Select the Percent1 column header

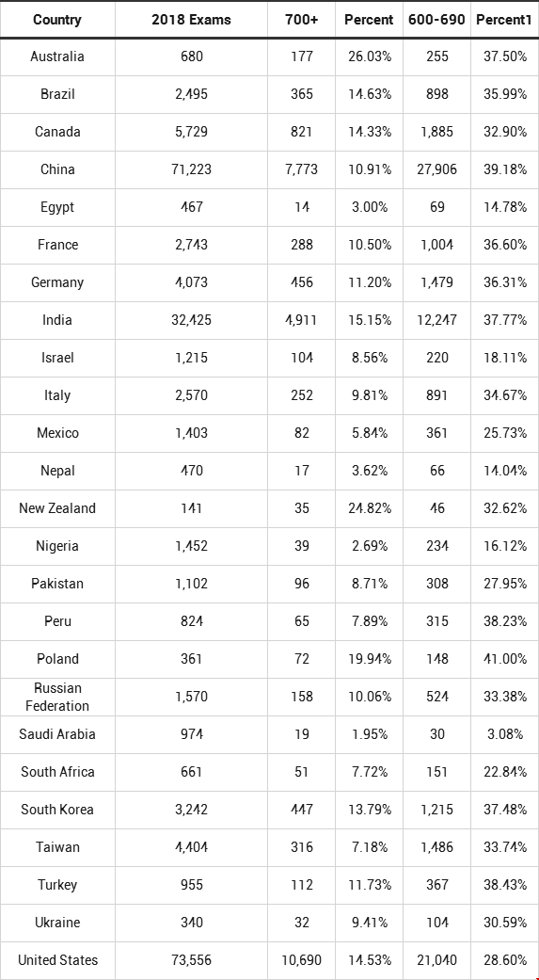coord(504,20)
